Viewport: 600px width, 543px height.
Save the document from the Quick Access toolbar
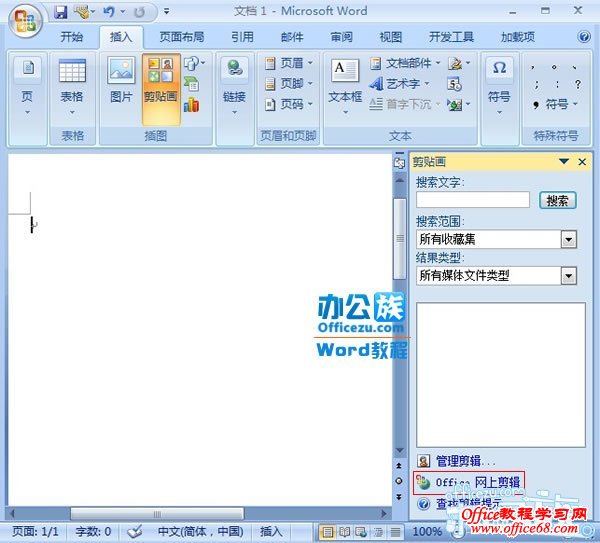tap(60, 12)
